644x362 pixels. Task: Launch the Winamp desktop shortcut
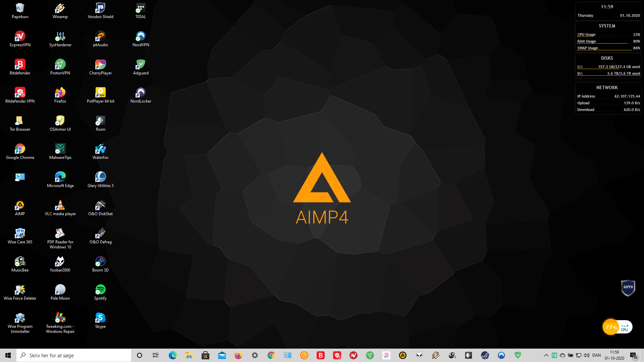pyautogui.click(x=60, y=8)
